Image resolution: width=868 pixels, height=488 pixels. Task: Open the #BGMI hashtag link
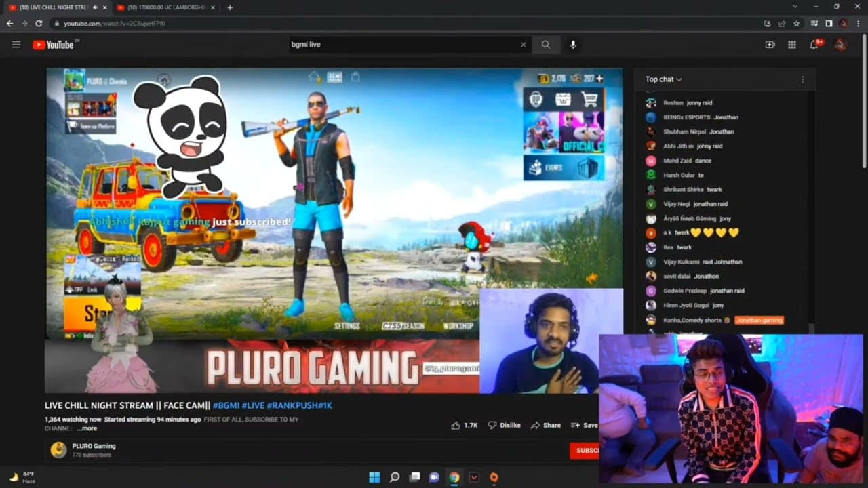pos(226,405)
